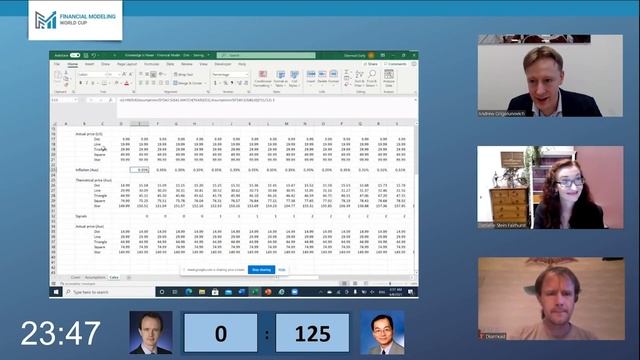
Task: Open the Data ribbon tab
Action: [x=170, y=64]
